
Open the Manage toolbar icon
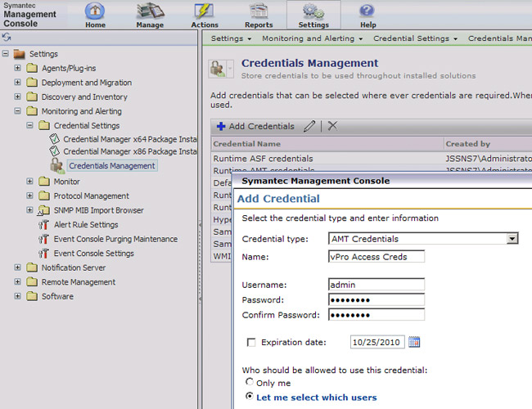tap(150, 11)
